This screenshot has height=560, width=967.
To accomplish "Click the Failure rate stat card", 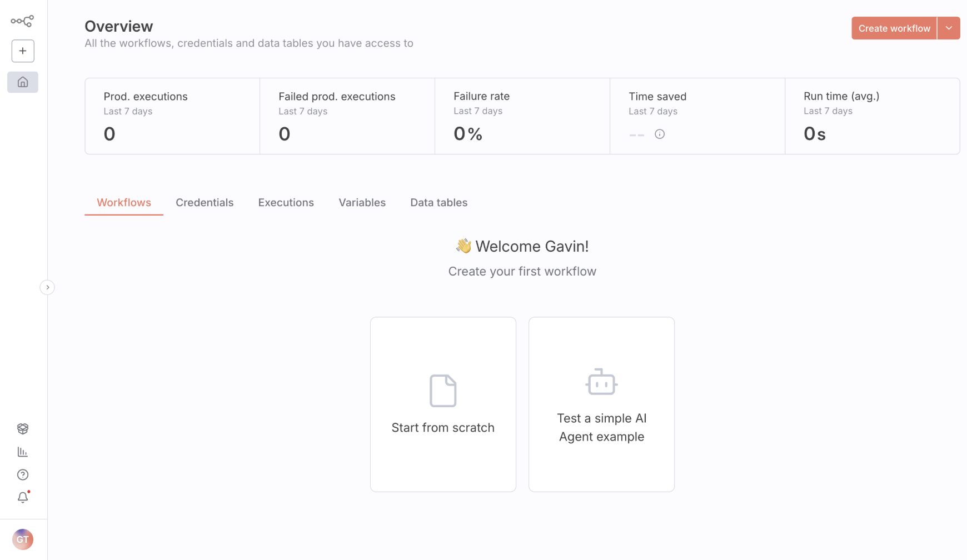I will tap(522, 116).
